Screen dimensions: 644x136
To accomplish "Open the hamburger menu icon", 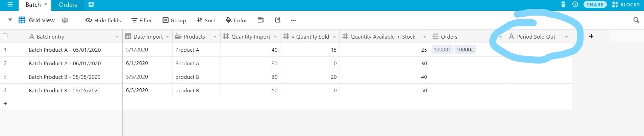I will (10, 4).
